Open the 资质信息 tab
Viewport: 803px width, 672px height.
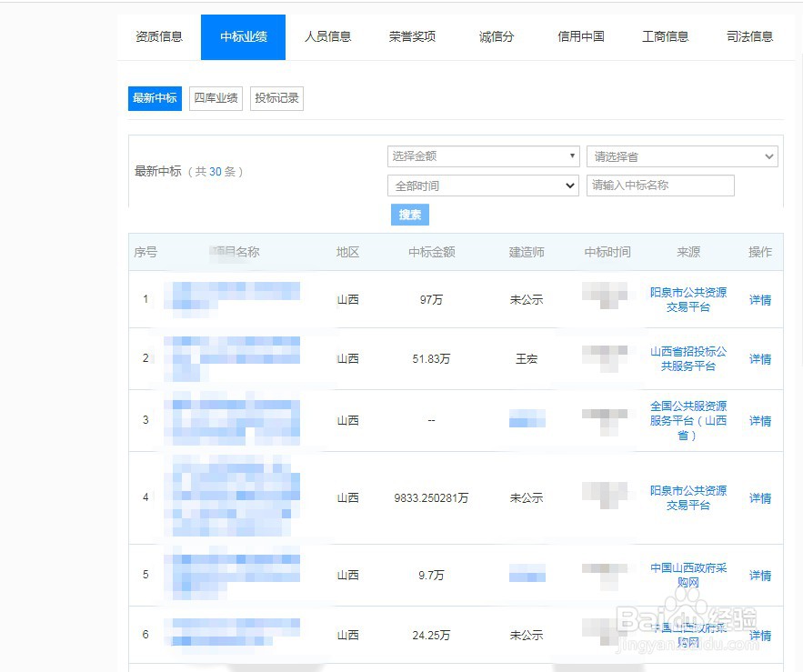(159, 37)
